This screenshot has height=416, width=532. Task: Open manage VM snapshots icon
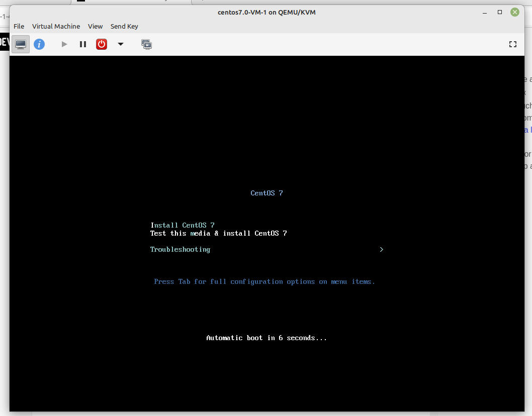pyautogui.click(x=146, y=44)
